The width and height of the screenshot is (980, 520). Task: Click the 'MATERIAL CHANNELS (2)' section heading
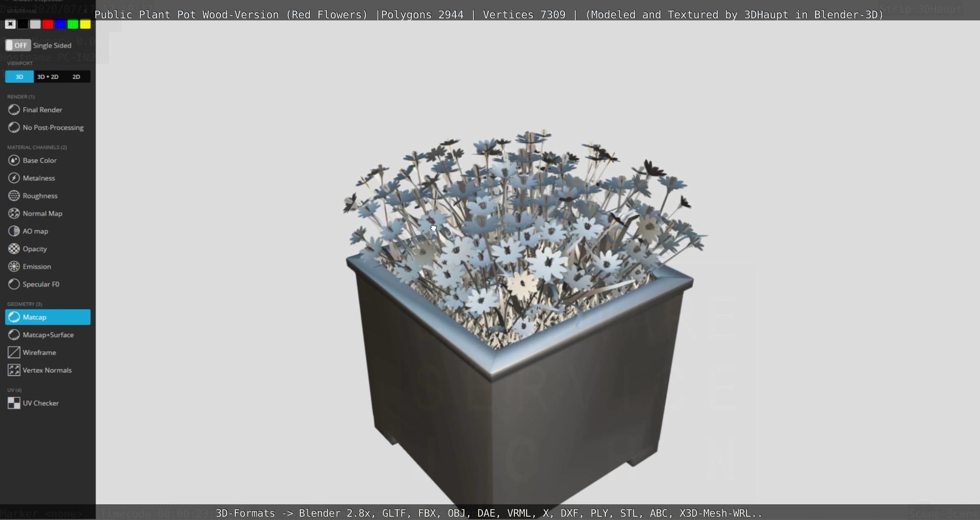[37, 147]
